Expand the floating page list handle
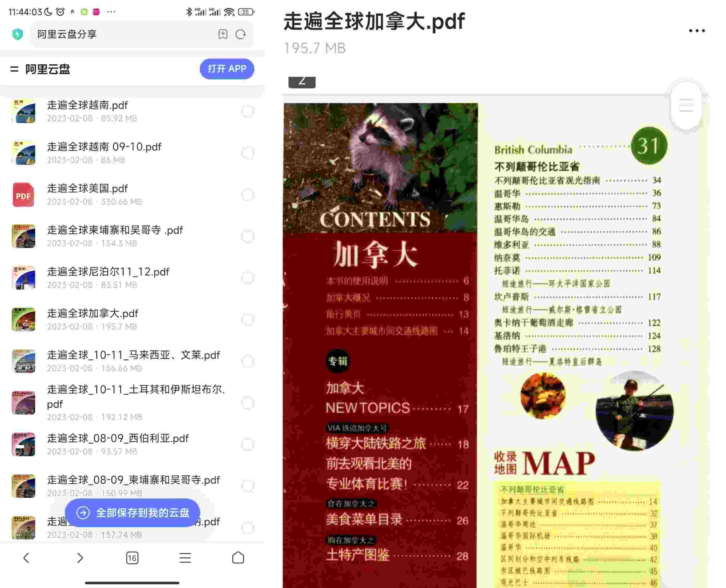726x588 pixels. [686, 105]
